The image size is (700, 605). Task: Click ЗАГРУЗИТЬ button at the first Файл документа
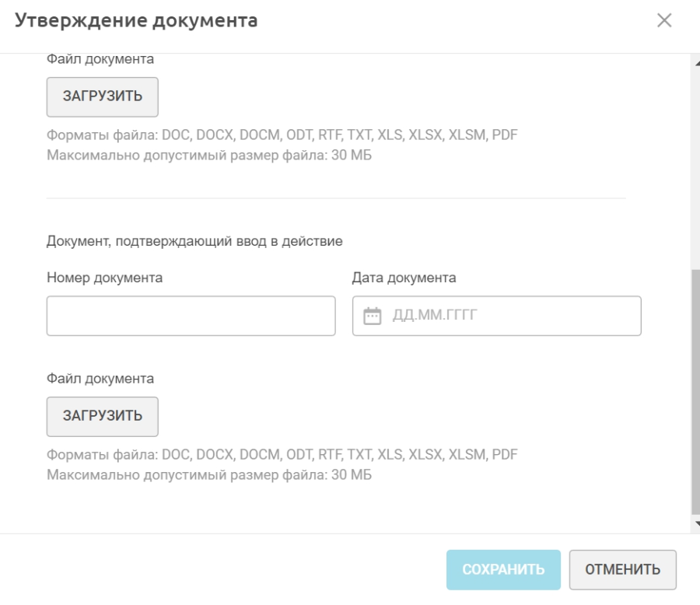103,96
